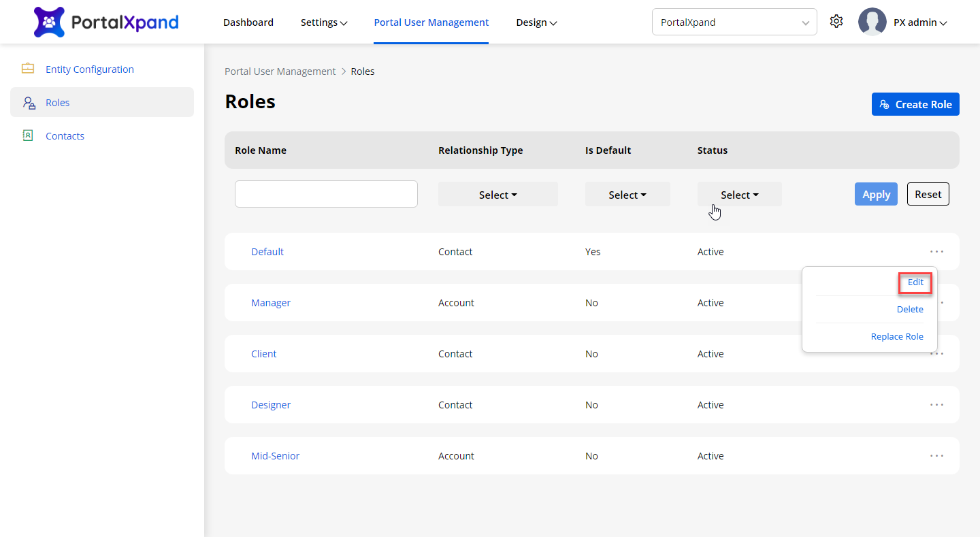
Task: Open the settings gear icon
Action: (836, 22)
